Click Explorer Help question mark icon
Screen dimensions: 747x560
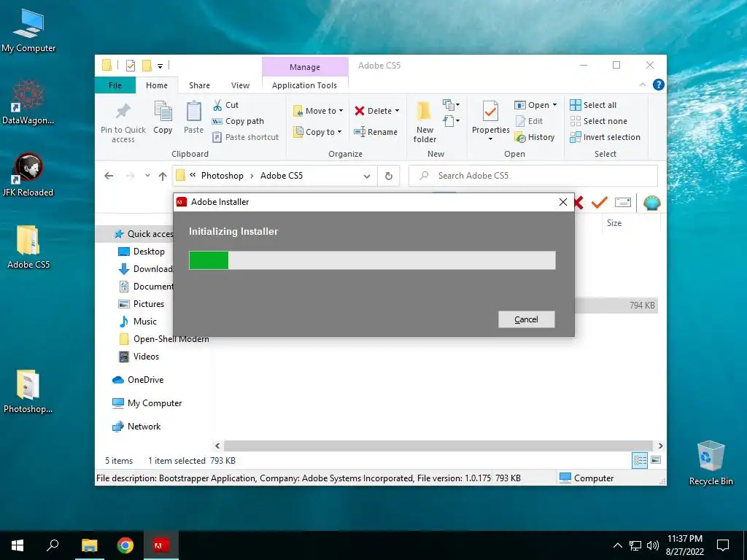659,85
